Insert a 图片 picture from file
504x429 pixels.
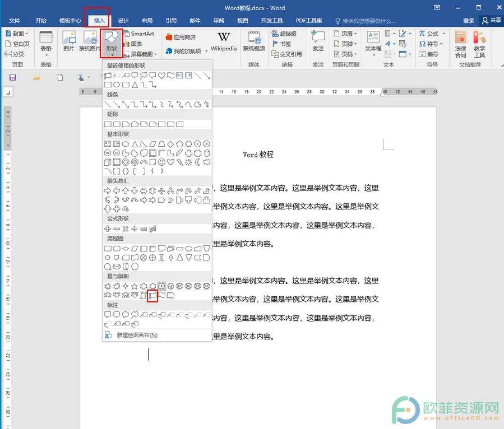[69, 41]
